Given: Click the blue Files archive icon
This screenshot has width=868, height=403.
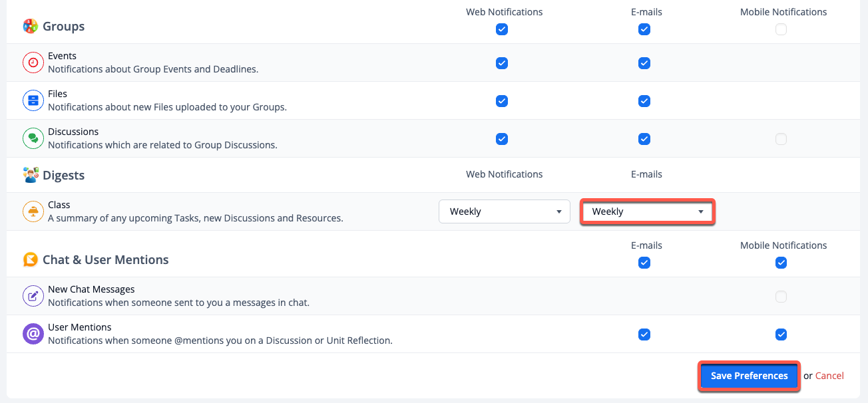Looking at the screenshot, I should tap(33, 100).
